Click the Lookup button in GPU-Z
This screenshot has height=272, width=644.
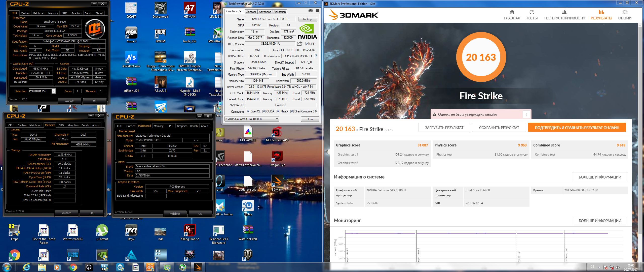click(x=307, y=19)
